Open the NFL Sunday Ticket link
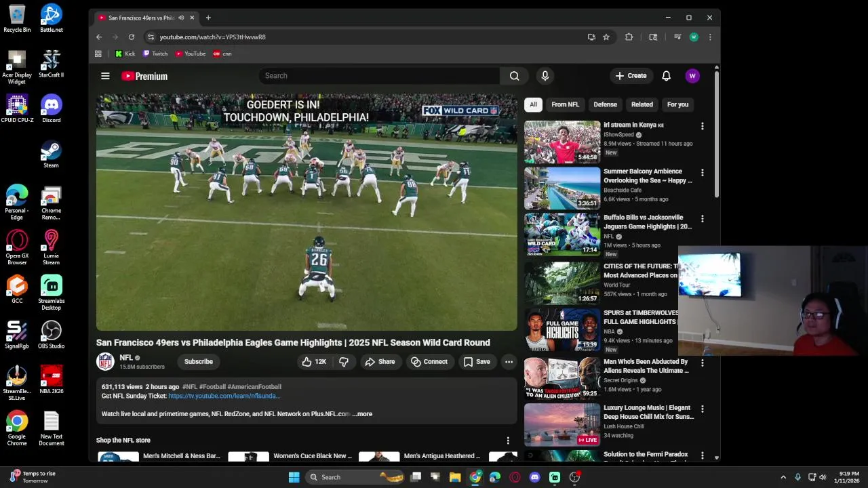The height and width of the screenshot is (488, 868). click(x=224, y=396)
